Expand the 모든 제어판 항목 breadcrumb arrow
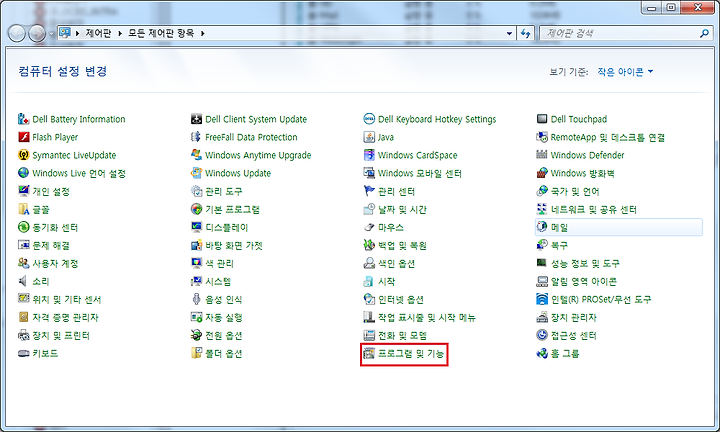720x432 pixels. [202, 34]
